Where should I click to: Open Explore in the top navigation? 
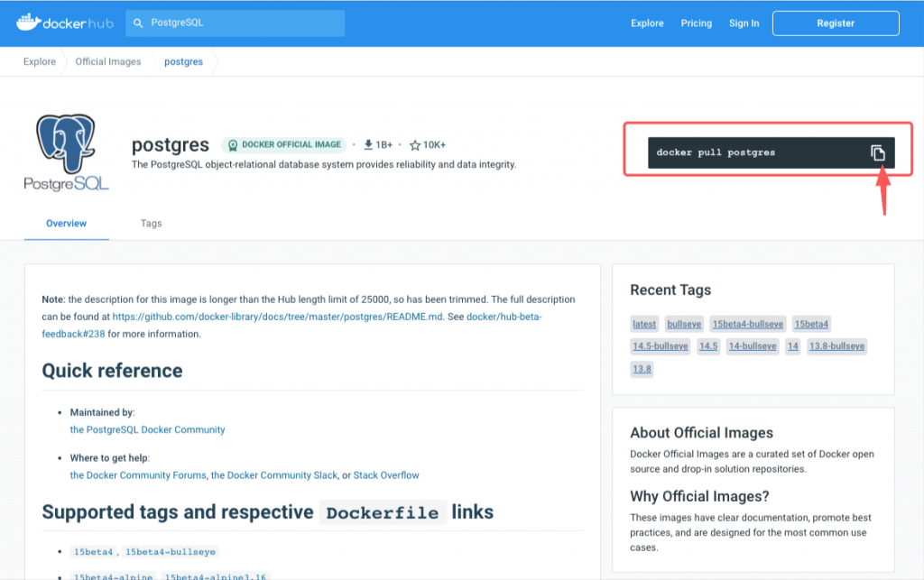pos(647,23)
